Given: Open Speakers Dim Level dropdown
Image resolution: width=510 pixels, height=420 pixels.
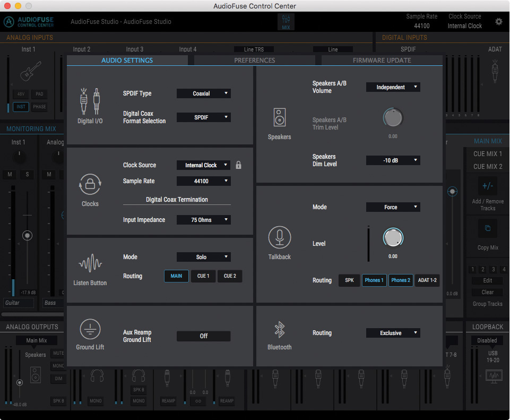Looking at the screenshot, I should (x=393, y=160).
